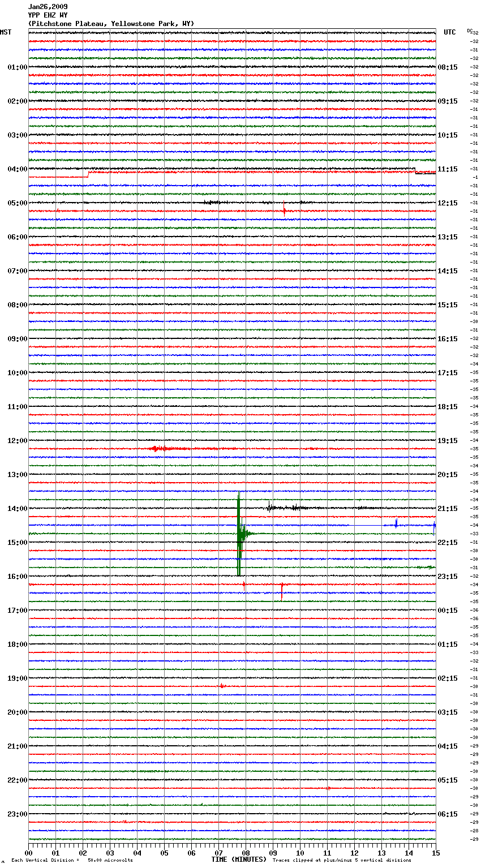Select the 02:00 MST hour label
The image size is (481, 868).
coord(17,101)
